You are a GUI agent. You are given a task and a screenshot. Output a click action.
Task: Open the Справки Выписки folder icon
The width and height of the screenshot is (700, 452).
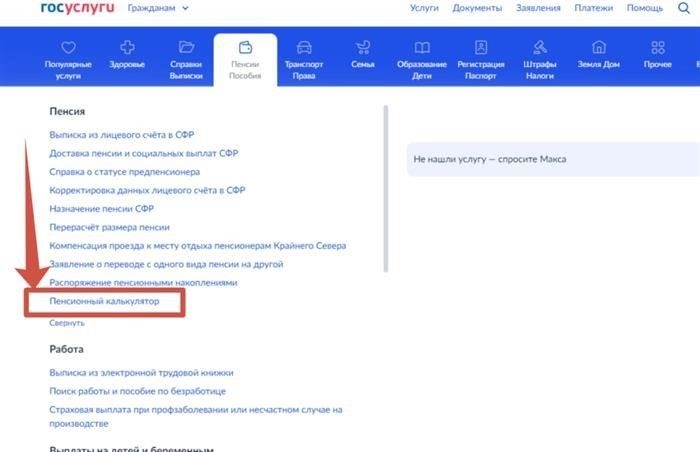pos(186,47)
